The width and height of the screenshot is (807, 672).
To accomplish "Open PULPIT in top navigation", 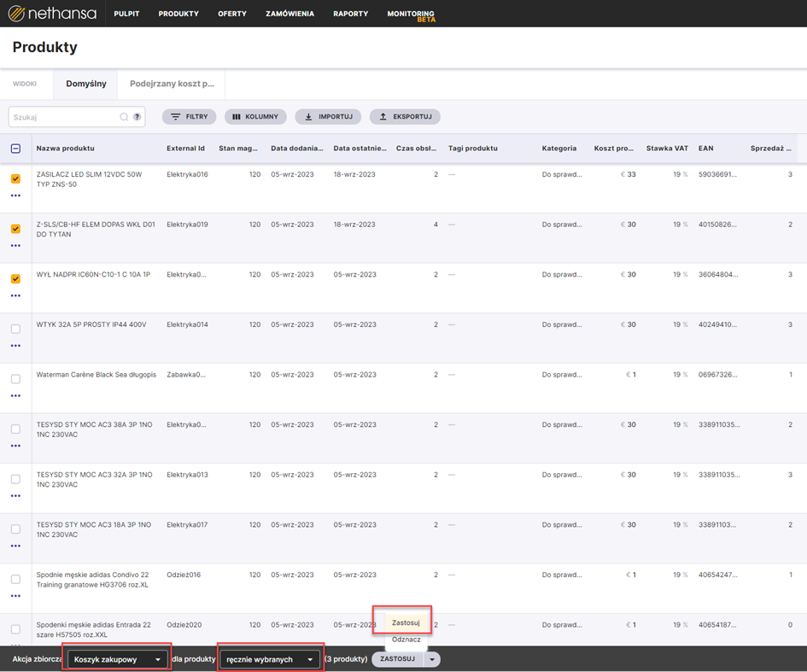I will click(x=126, y=14).
